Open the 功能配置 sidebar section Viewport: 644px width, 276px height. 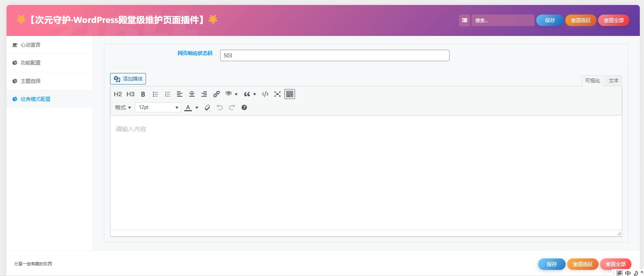click(x=49, y=63)
